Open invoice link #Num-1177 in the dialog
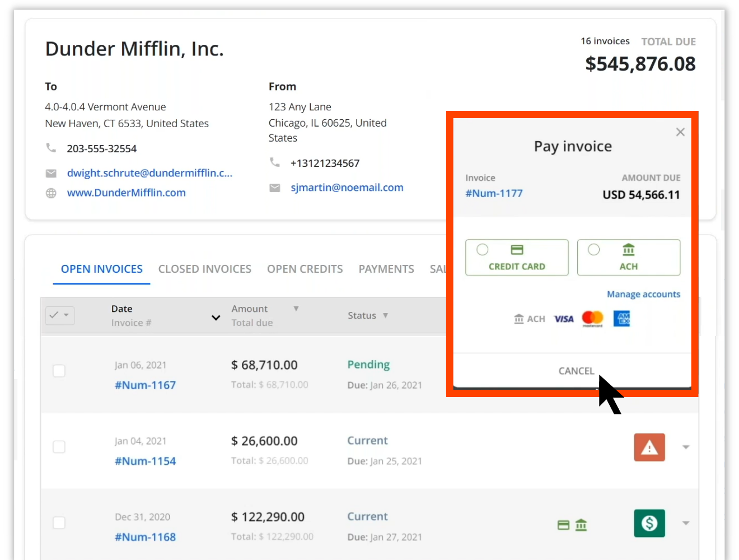The height and width of the screenshot is (560, 739). [x=494, y=193]
